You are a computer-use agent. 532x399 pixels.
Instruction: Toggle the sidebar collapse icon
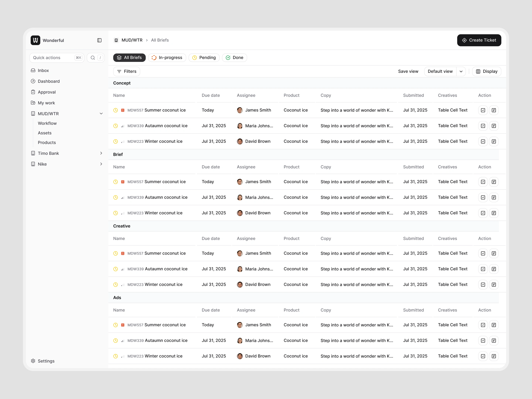99,40
